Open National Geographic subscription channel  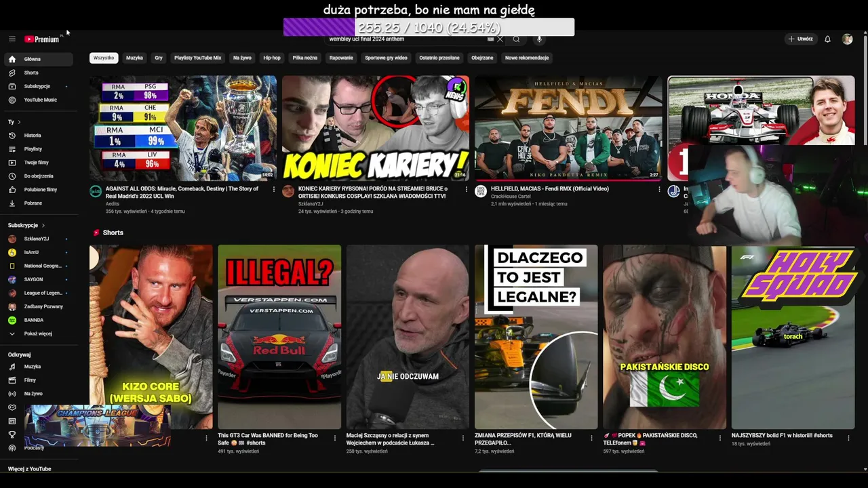[x=40, y=266]
